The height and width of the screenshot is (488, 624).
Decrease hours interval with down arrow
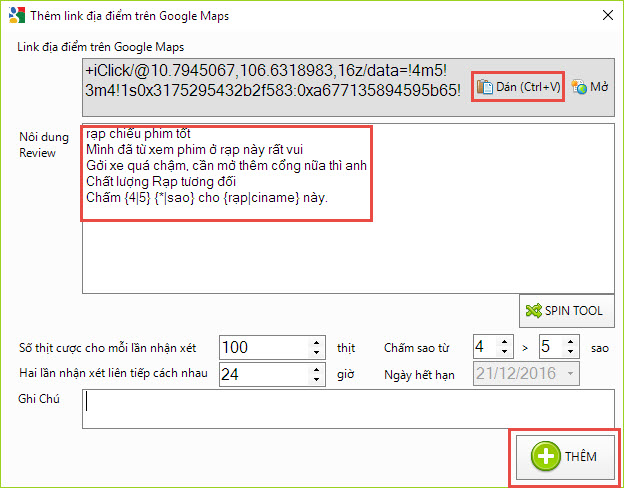coord(316,379)
